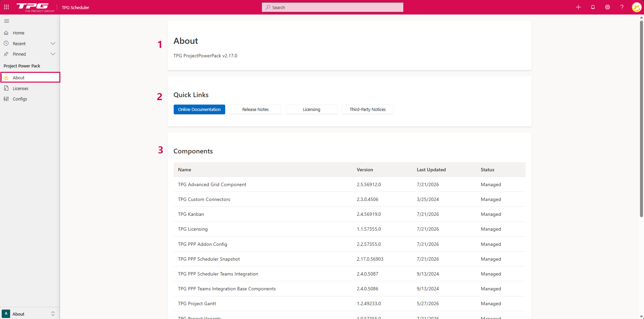The height and width of the screenshot is (319, 644).
Task: Click version 2.17.0.56903 cell
Action: pyautogui.click(x=370, y=259)
